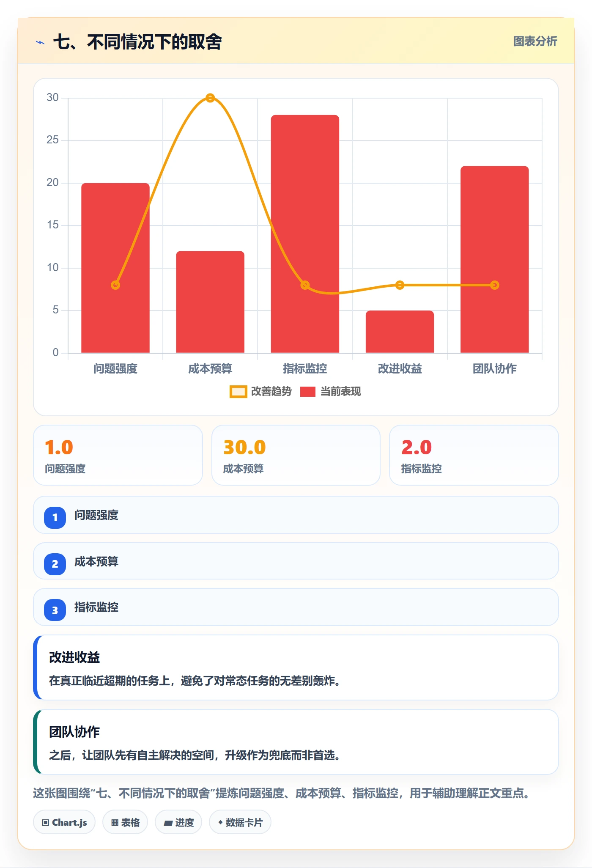Click the 成本预算 red bar in chart
The width and height of the screenshot is (592, 868).
click(210, 302)
